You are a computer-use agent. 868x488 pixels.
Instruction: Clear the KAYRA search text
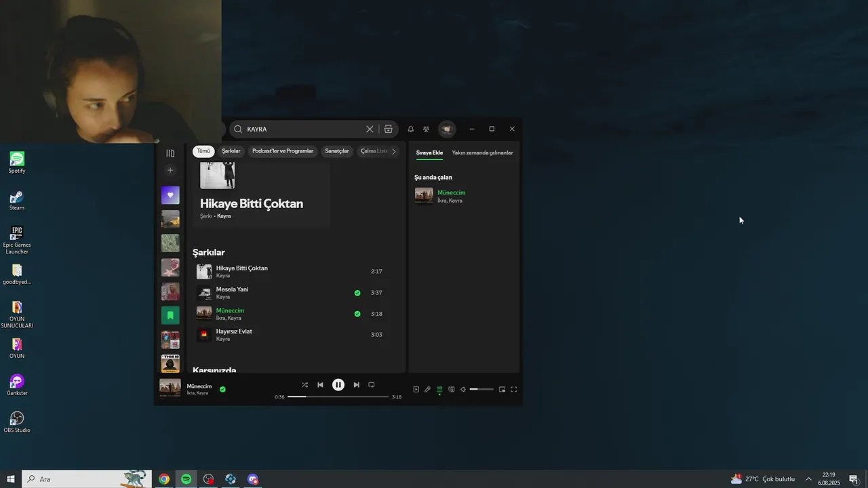click(370, 129)
